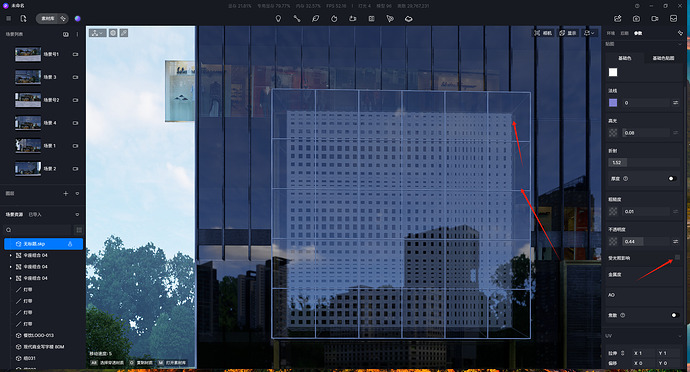Expand the first 04 group tree item
690x372 pixels.
11,255
